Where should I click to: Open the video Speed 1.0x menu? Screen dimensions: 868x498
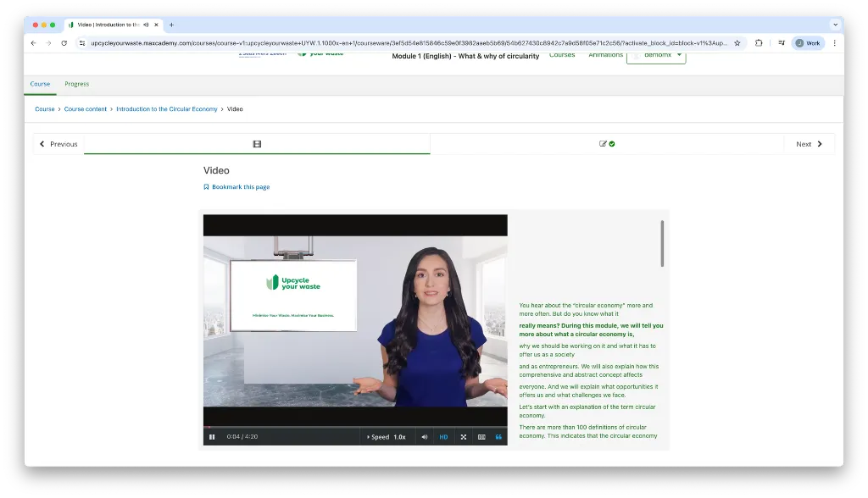[387, 437]
